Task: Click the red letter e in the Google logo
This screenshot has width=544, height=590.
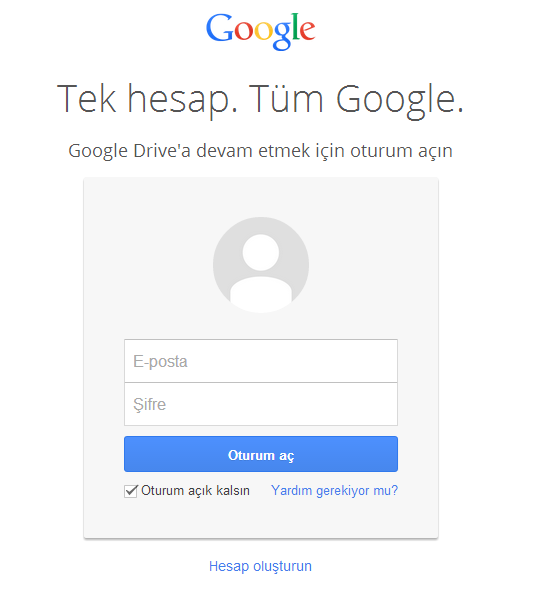Action: pos(308,30)
